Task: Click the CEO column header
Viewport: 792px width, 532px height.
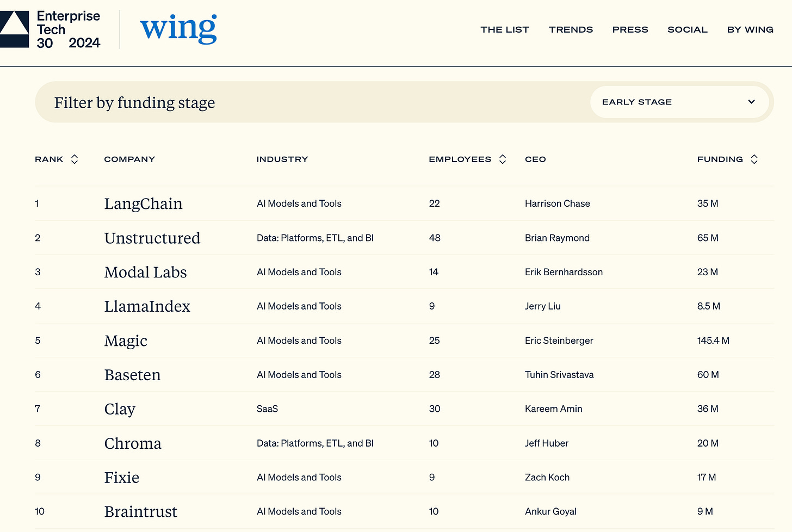Action: pyautogui.click(x=535, y=159)
